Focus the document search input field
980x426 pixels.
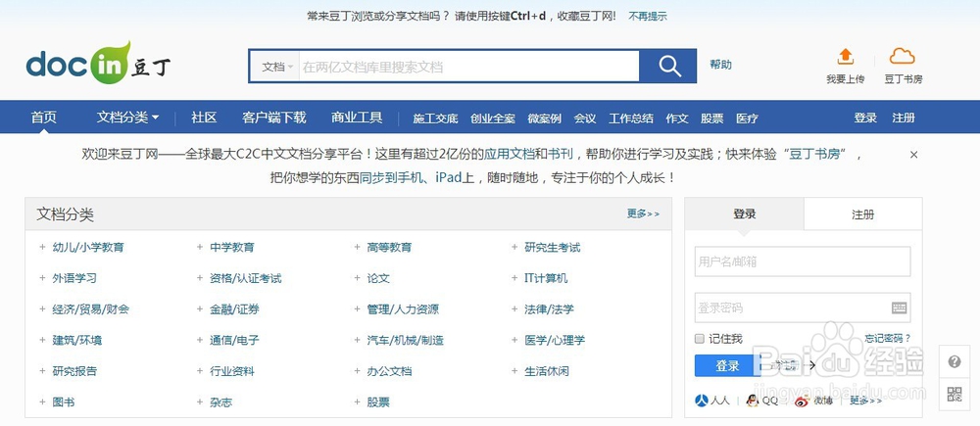click(x=468, y=67)
